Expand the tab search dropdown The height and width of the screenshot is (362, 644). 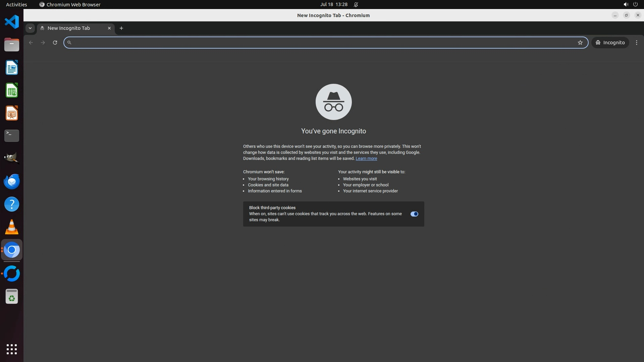coord(30,28)
